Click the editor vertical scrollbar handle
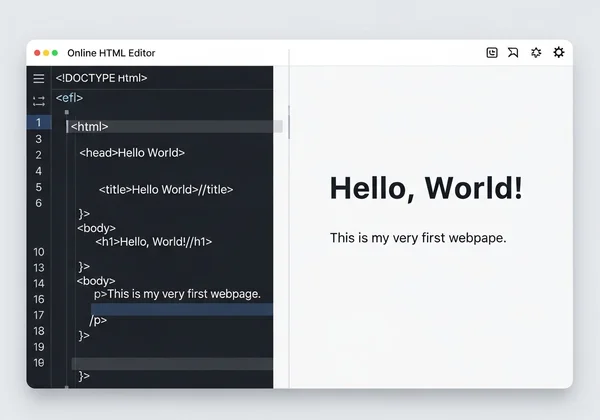Viewport: 600px width, 420px height. [x=289, y=122]
